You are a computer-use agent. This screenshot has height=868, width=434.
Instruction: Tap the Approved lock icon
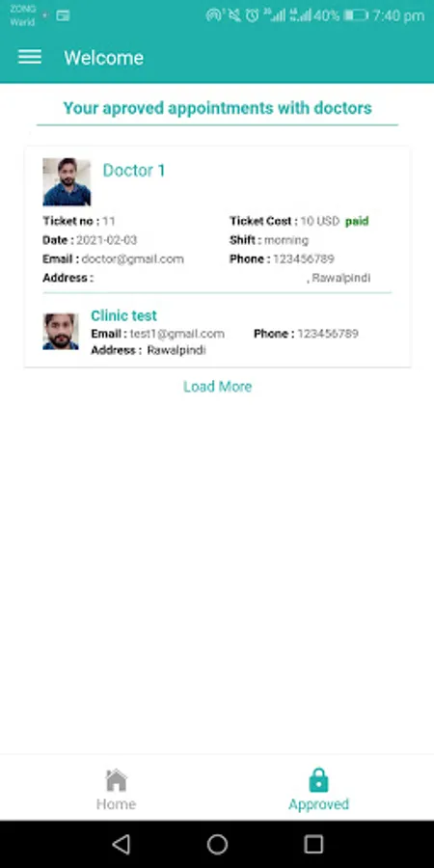coord(318,780)
